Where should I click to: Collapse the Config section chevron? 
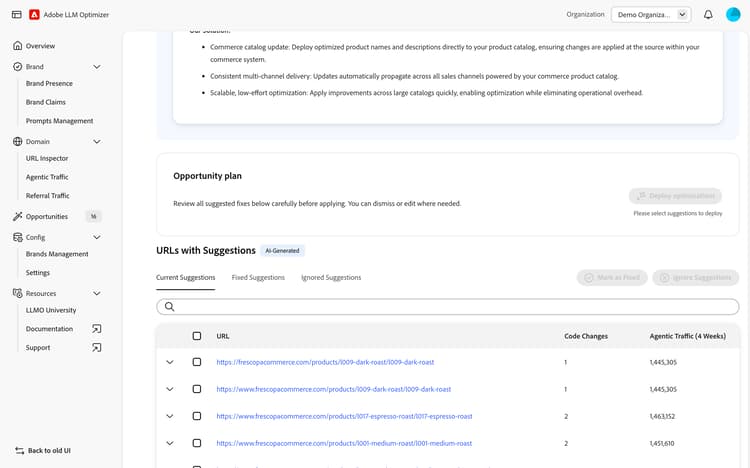(97, 237)
